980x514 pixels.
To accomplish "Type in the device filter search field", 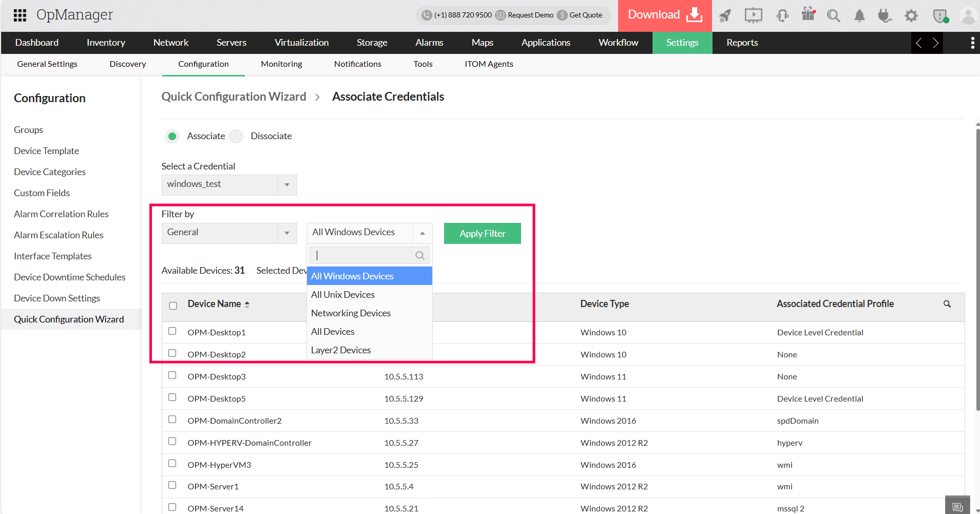I will pos(364,255).
